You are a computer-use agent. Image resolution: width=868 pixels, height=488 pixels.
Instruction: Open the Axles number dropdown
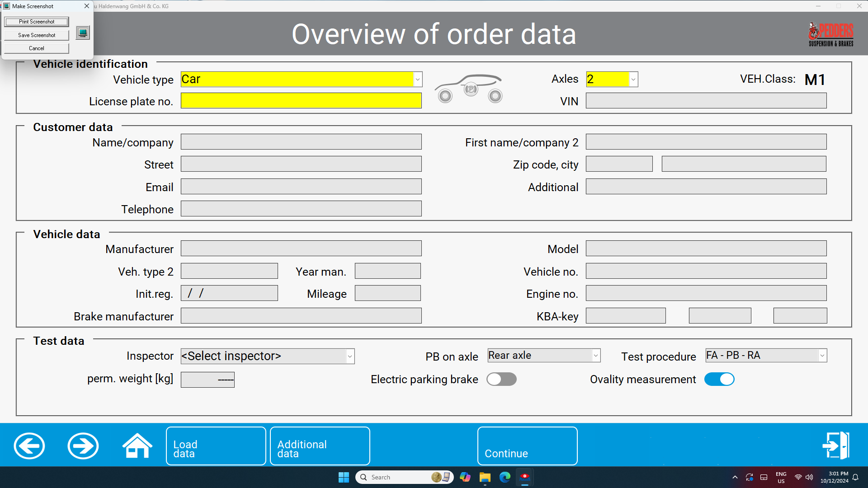point(633,80)
